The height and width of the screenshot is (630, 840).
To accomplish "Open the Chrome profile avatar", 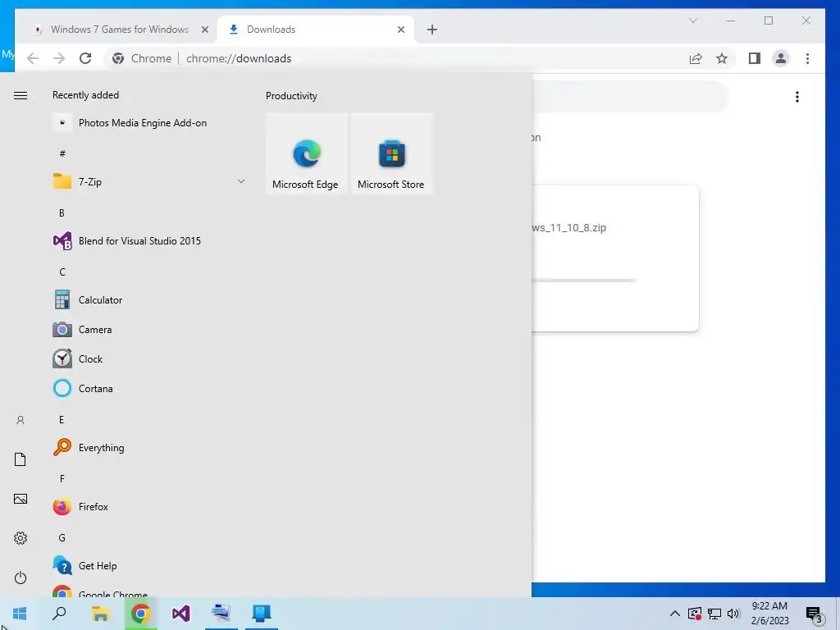I will tap(781, 58).
